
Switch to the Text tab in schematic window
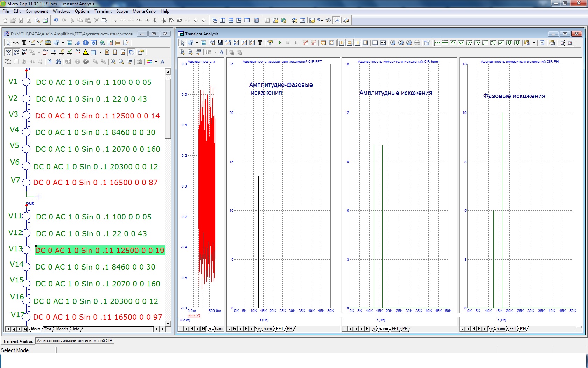48,329
